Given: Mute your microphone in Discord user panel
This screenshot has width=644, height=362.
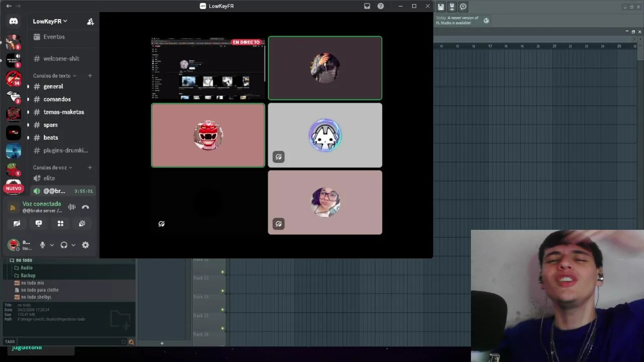Looking at the screenshot, I should tap(42, 245).
